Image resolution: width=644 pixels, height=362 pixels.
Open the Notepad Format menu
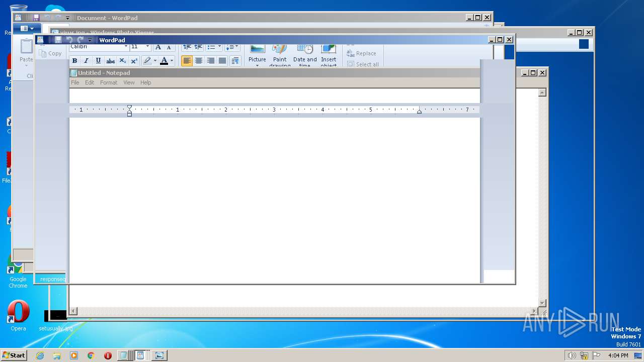pyautogui.click(x=109, y=82)
